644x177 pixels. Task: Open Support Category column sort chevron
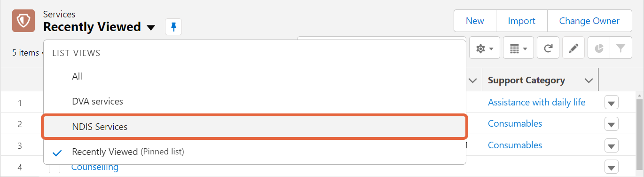click(589, 81)
